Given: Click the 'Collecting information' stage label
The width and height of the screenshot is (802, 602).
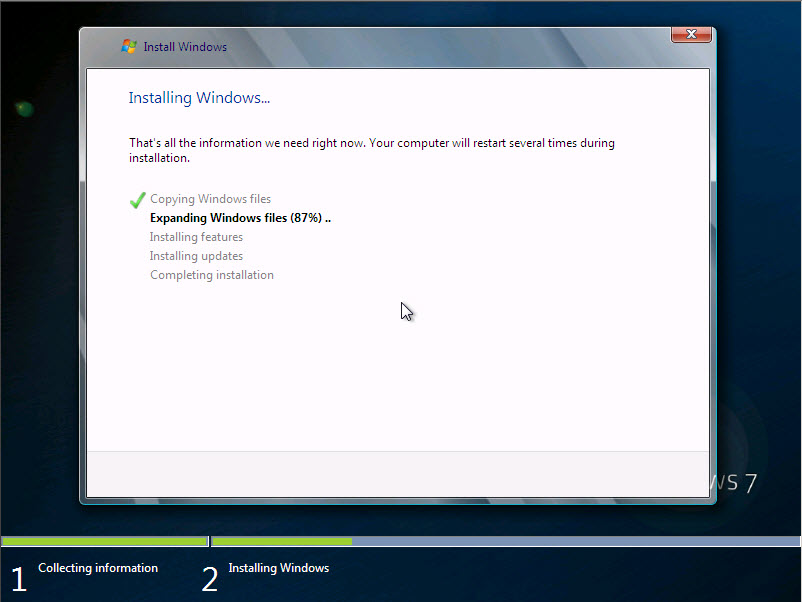Looking at the screenshot, I should (x=98, y=568).
